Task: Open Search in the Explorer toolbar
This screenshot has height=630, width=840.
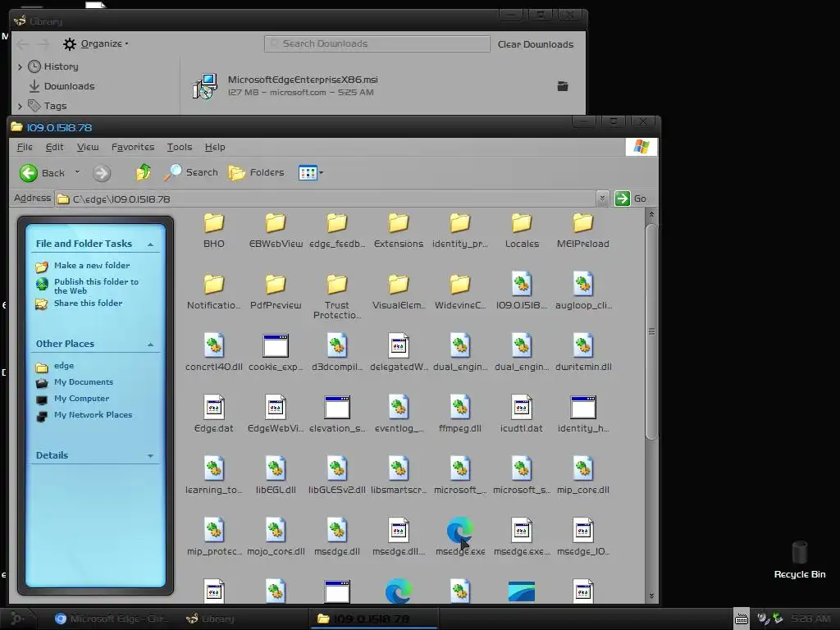Action: (x=191, y=172)
